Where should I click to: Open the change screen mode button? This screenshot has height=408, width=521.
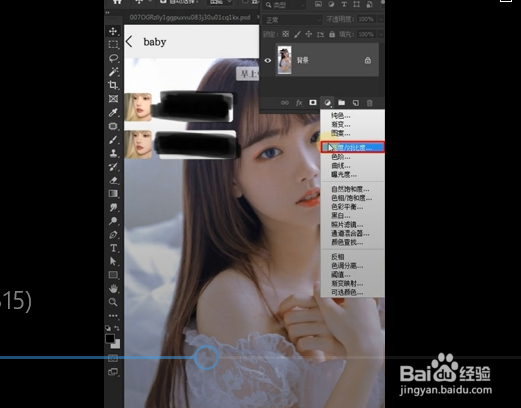tap(113, 372)
